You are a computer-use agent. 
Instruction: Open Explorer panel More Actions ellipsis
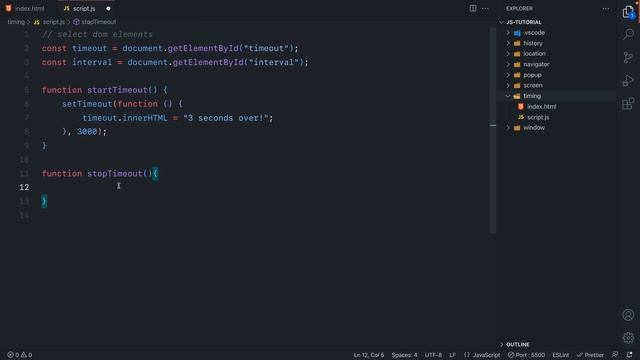606,8
